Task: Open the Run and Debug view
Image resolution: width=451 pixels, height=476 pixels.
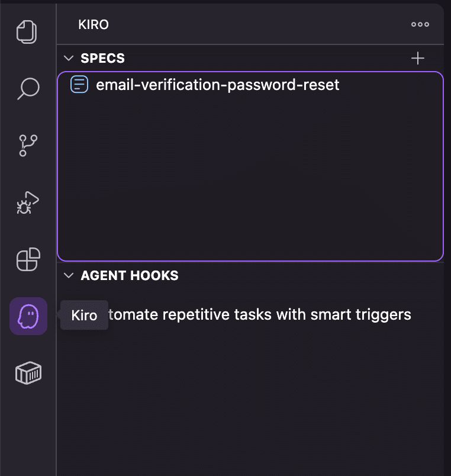Action: coord(28,202)
